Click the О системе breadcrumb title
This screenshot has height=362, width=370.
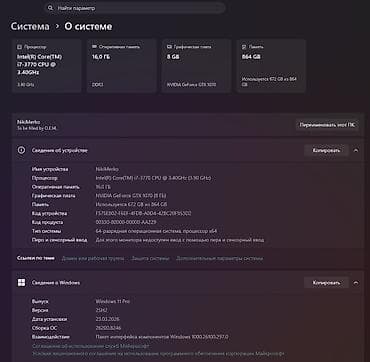click(88, 26)
